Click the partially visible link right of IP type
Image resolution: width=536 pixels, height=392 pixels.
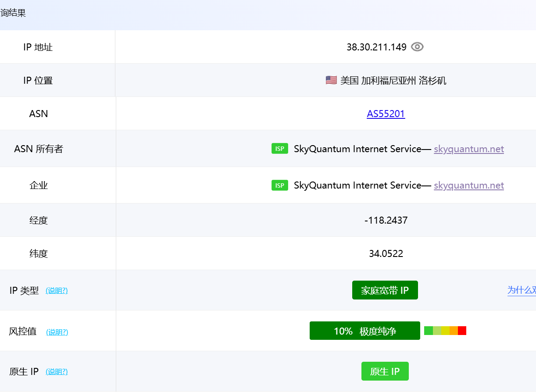[522, 290]
